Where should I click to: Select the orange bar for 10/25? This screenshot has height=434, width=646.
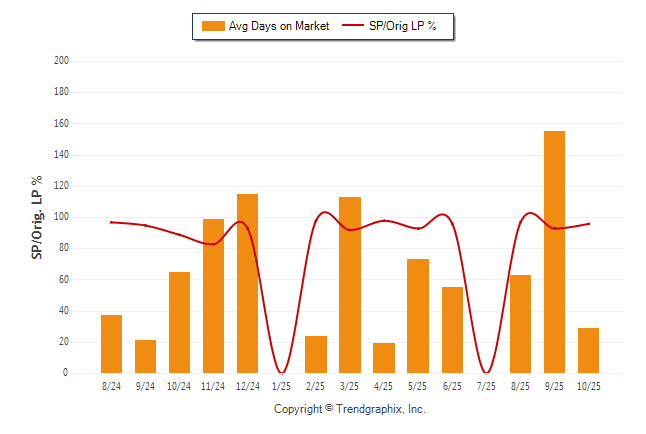click(x=588, y=350)
